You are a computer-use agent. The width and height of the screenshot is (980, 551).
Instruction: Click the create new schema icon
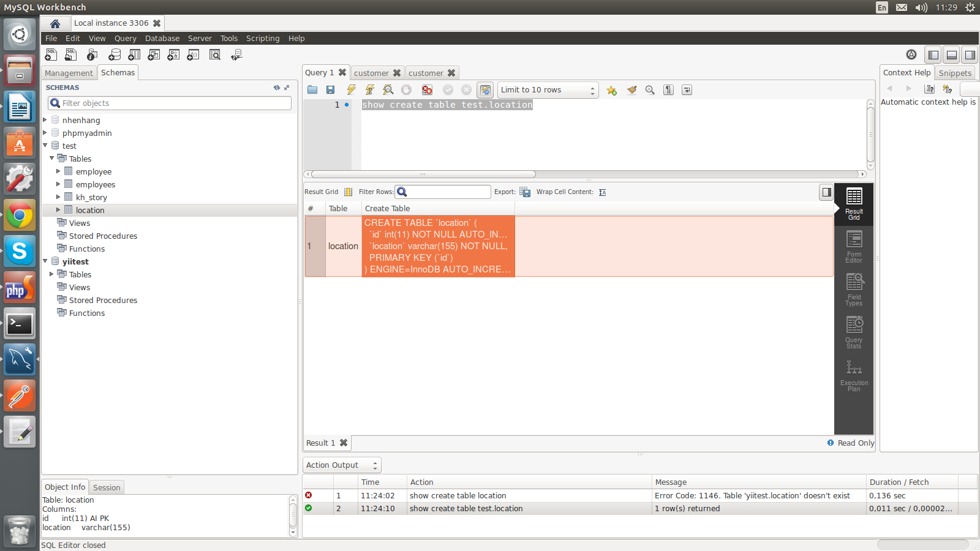114,55
